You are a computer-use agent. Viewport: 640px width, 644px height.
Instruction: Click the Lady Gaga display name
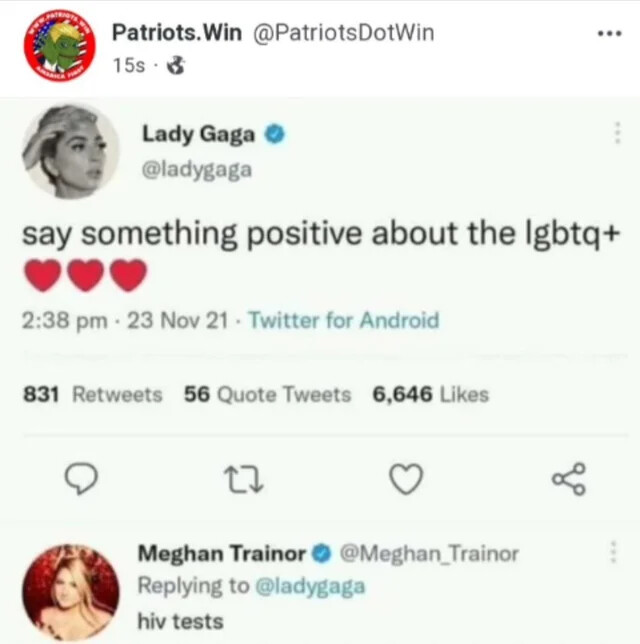(x=198, y=135)
